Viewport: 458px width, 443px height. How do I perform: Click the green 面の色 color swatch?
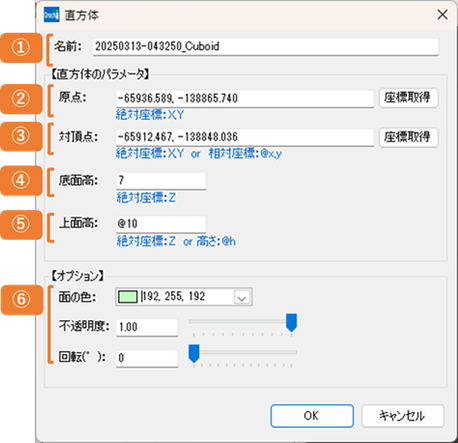[128, 297]
